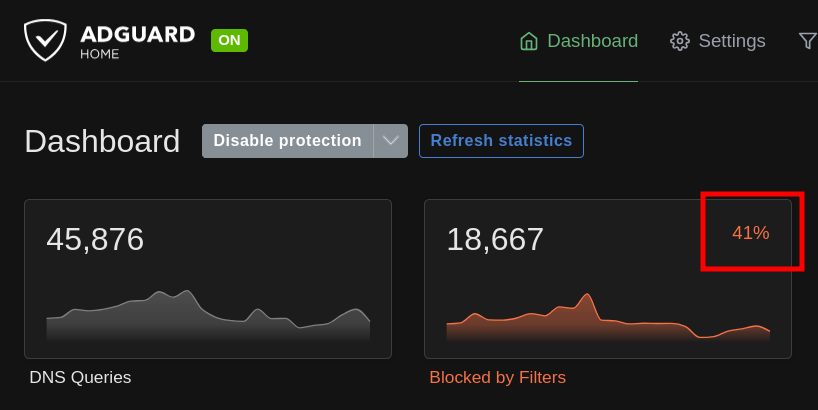
Task: Click the 41% blocked percentage
Action: point(751,233)
